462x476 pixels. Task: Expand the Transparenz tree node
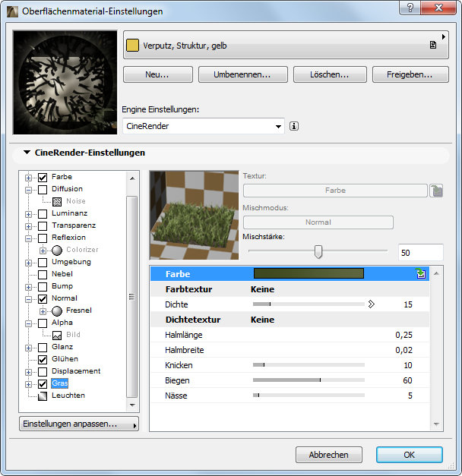(28, 226)
